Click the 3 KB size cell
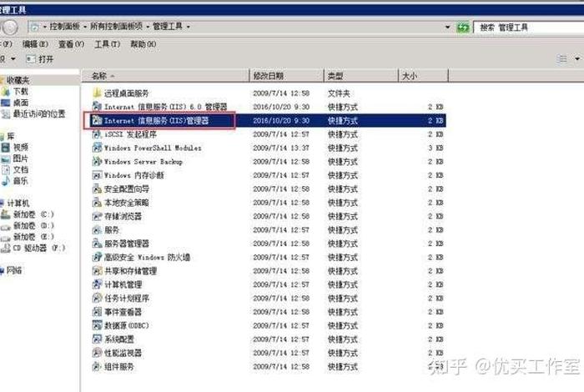The width and height of the screenshot is (584, 392). coord(435,148)
